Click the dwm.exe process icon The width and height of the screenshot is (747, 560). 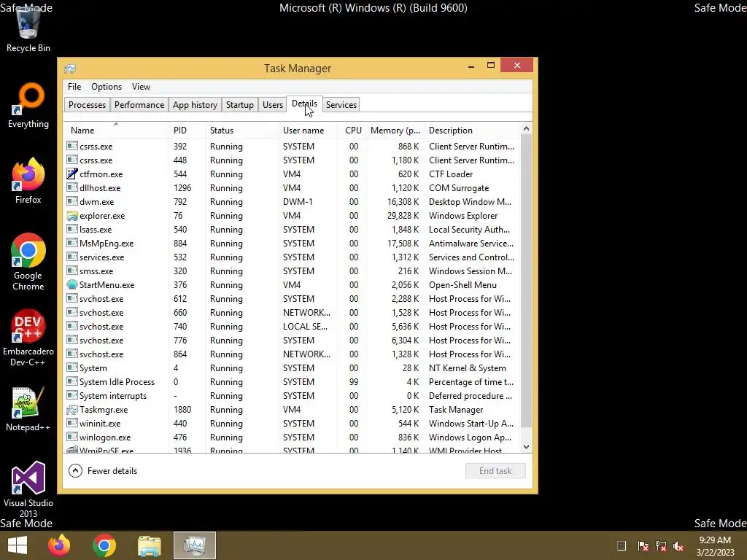pos(72,201)
